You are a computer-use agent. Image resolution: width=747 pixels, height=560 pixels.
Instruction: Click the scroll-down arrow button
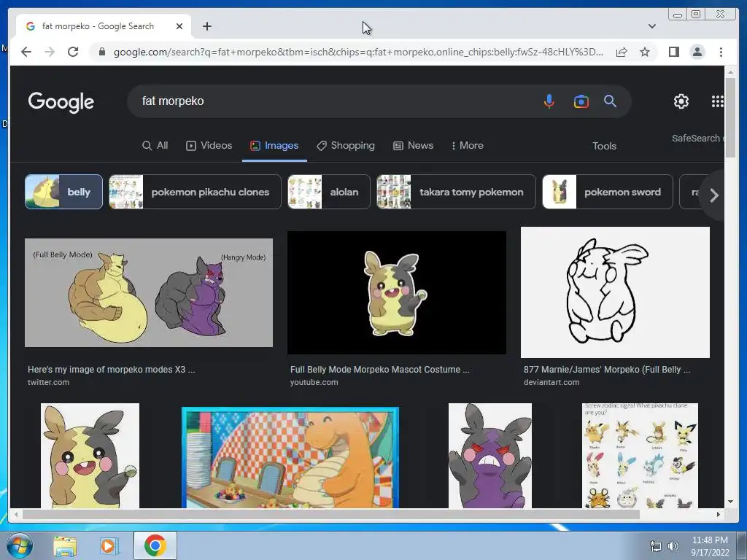730,502
